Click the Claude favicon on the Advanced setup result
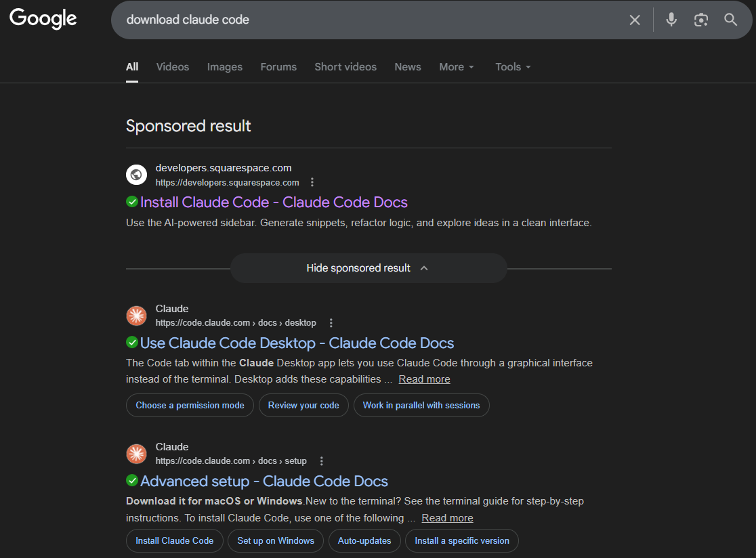Image resolution: width=756 pixels, height=558 pixels. [x=136, y=454]
